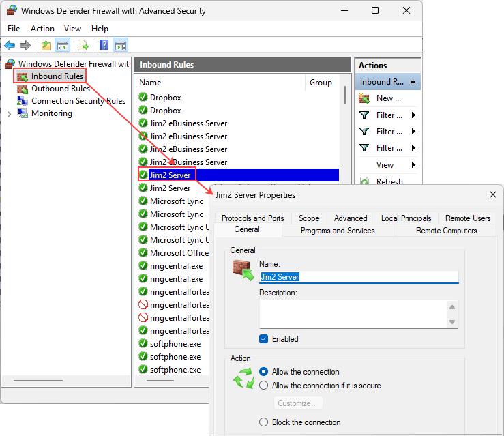
Task: Click the Description text area
Action: coord(353,314)
